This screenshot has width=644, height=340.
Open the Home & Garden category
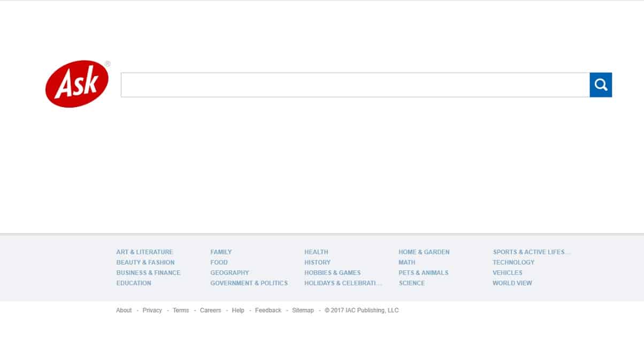tap(424, 252)
